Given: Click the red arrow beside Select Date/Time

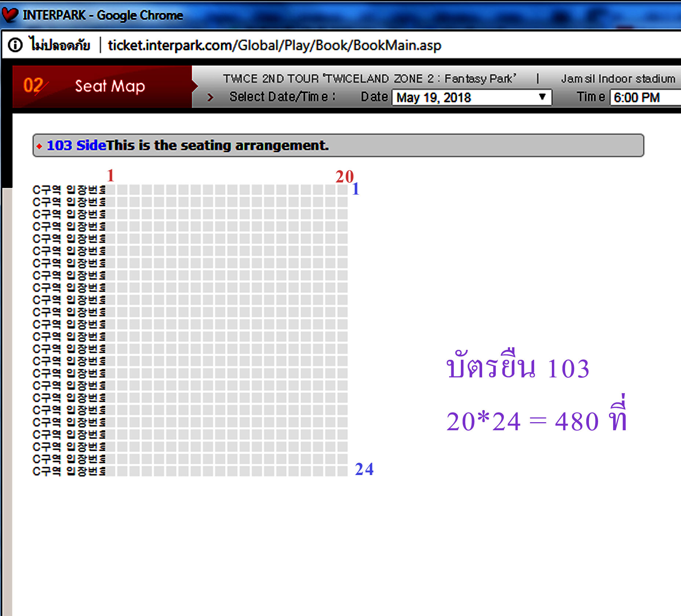Looking at the screenshot, I should point(210,97).
